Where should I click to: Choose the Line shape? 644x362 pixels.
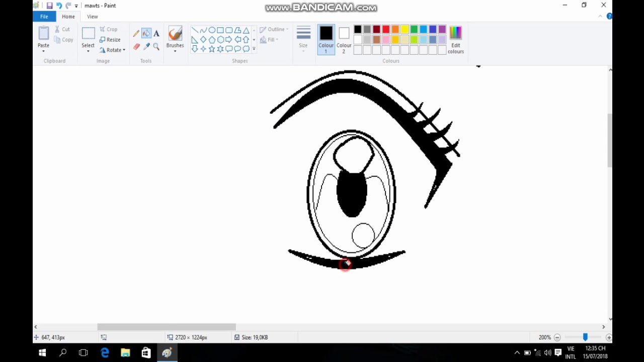click(x=195, y=30)
